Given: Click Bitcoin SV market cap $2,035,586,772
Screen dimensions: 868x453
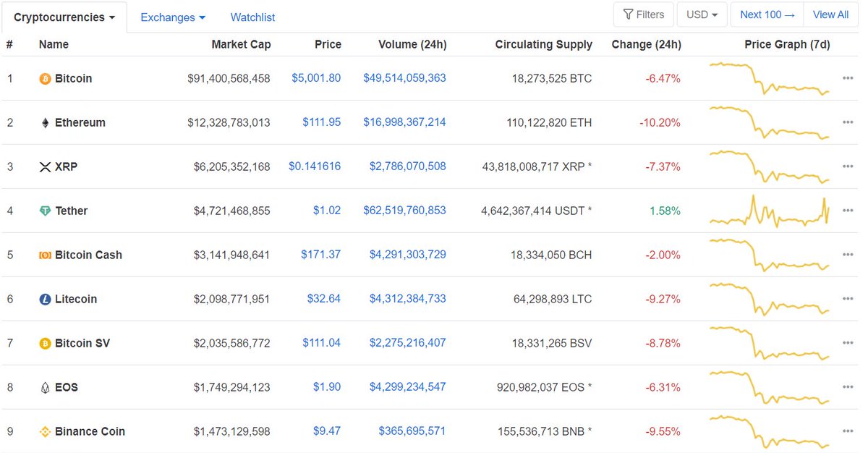Looking at the screenshot, I should (231, 343).
